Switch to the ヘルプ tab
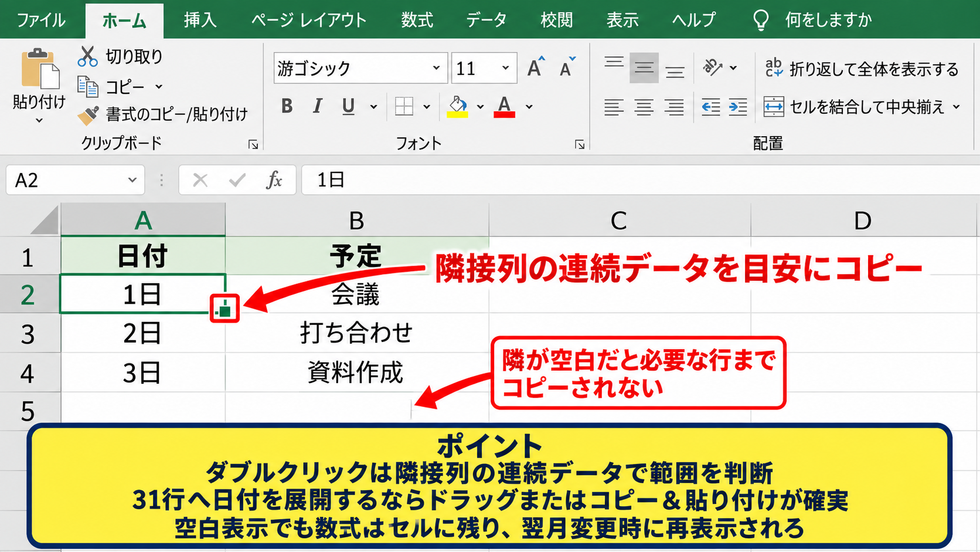Viewport: 980px width, 552px height. pyautogui.click(x=693, y=20)
